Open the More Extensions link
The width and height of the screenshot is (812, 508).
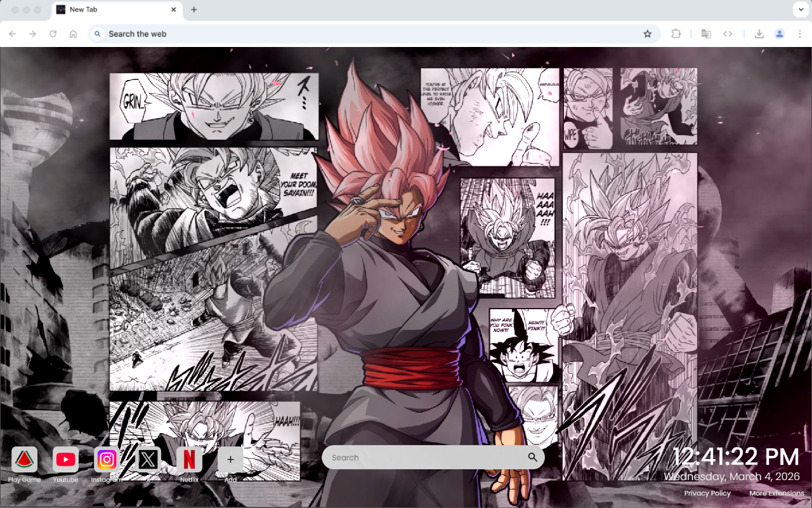point(776,493)
